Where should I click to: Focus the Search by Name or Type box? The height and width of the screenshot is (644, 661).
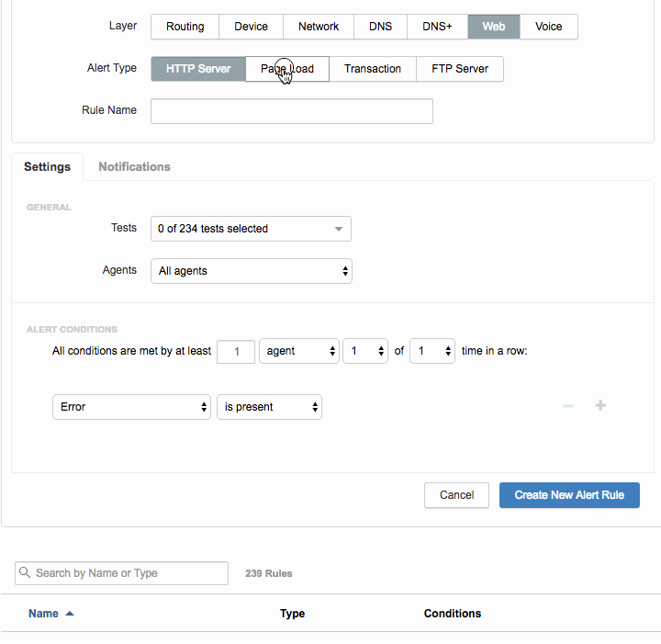point(129,573)
